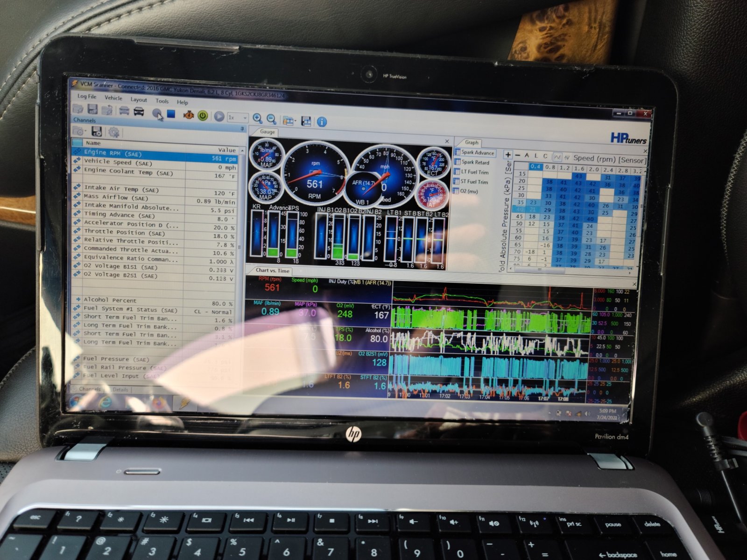Select the LT Fuel Trim graph table
Viewport: 747px width, 560px height.
pos(472,172)
